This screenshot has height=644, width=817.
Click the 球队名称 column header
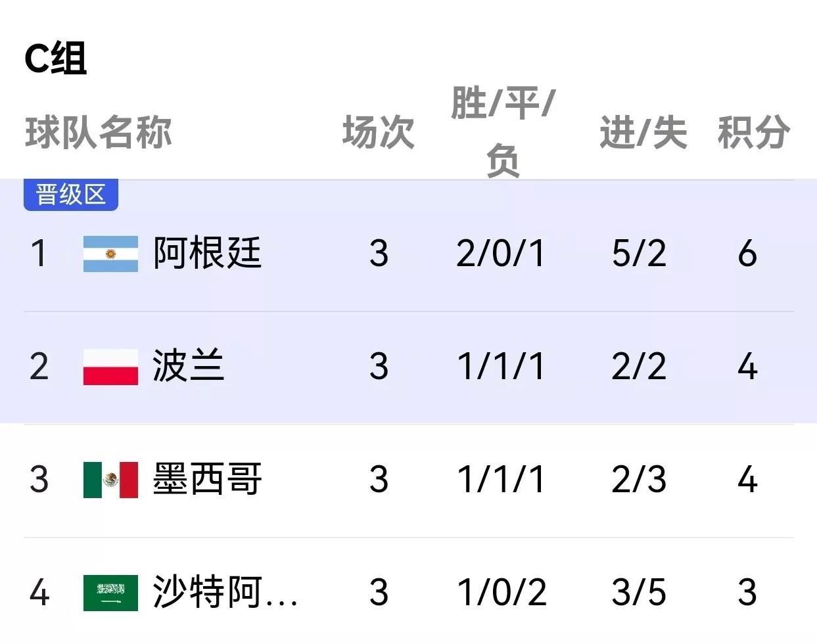[x=100, y=133]
